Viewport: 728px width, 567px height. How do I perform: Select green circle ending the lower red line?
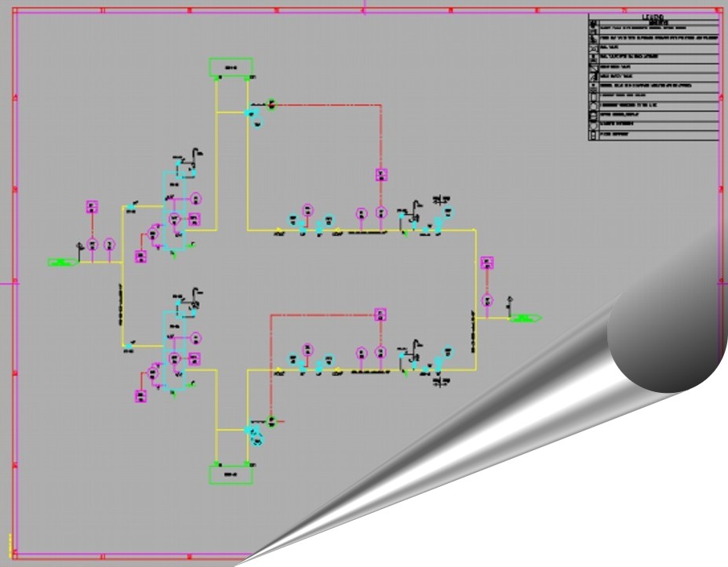pyautogui.click(x=271, y=421)
